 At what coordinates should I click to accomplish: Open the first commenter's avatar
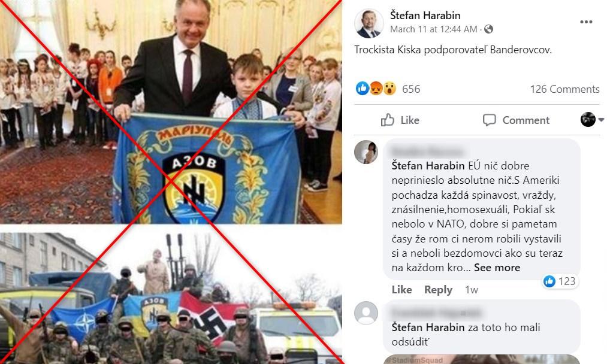click(366, 152)
